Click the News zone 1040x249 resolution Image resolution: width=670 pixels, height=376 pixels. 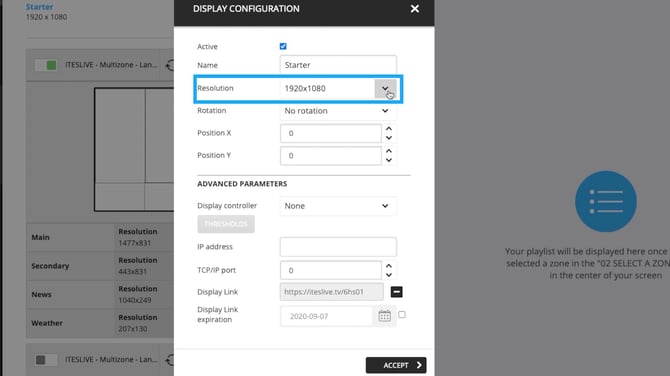pos(135,300)
